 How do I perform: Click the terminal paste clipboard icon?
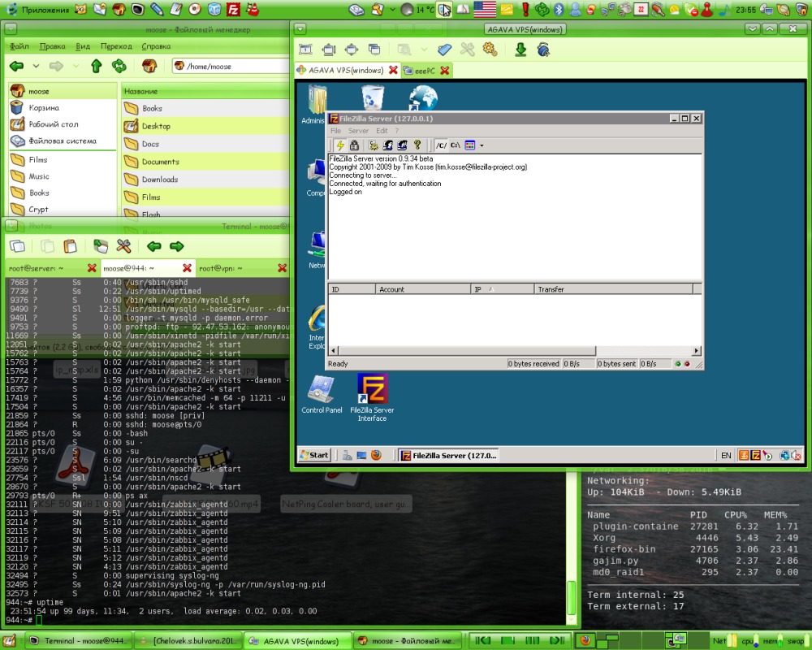[70, 246]
